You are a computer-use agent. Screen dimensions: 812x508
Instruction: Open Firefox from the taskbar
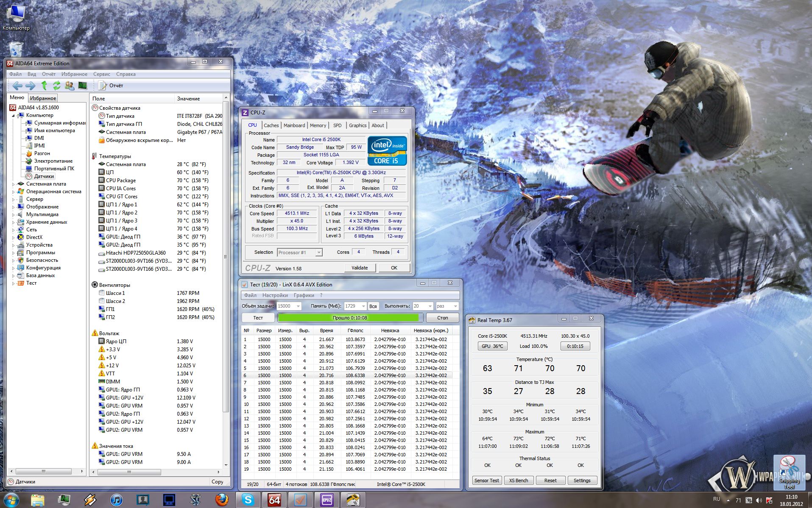tap(221, 500)
